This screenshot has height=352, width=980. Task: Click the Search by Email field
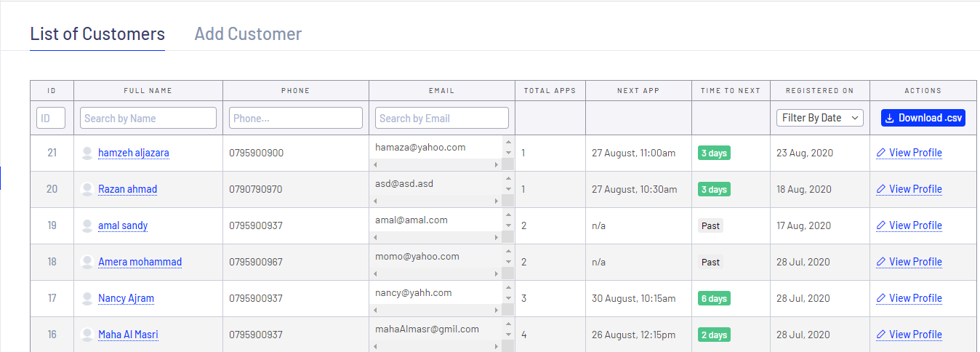tap(442, 118)
